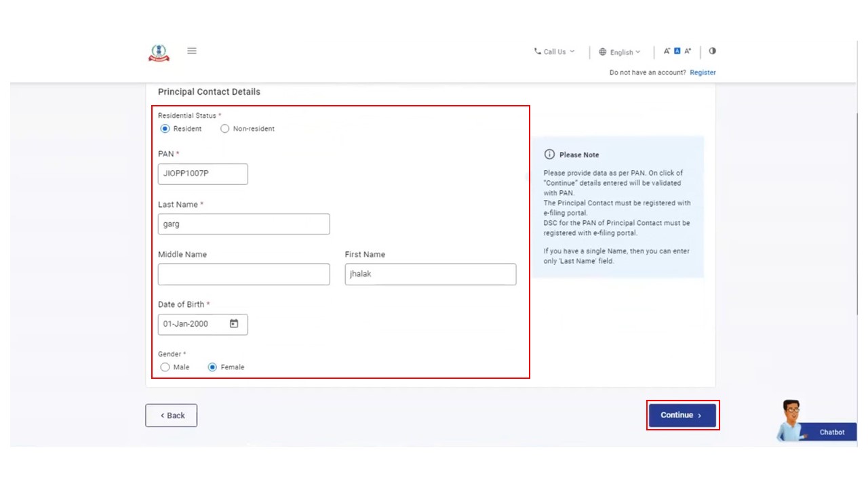Image resolution: width=868 pixels, height=488 pixels.
Task: Click the decrease font size icon
Action: pyautogui.click(x=667, y=52)
